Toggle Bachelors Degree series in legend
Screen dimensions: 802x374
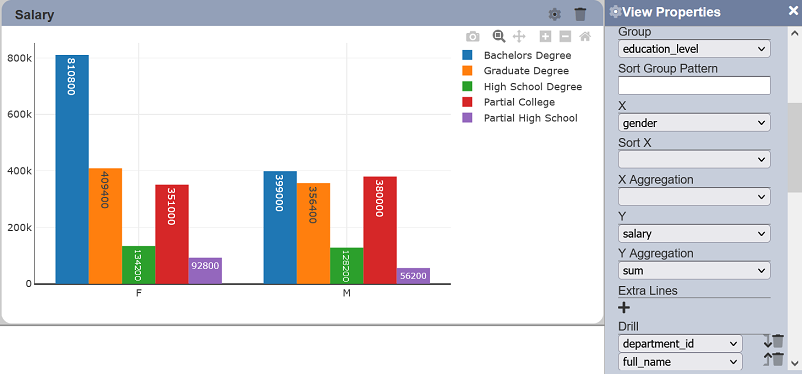pos(527,55)
